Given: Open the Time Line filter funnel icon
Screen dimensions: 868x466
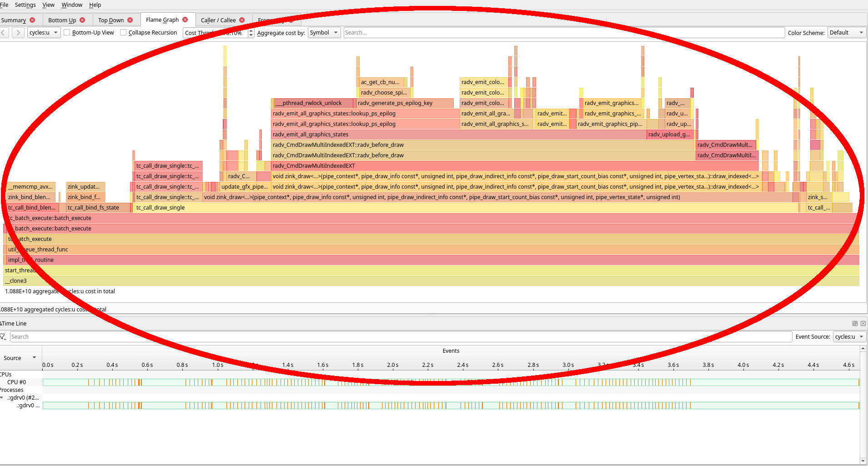Looking at the screenshot, I should click(3, 337).
